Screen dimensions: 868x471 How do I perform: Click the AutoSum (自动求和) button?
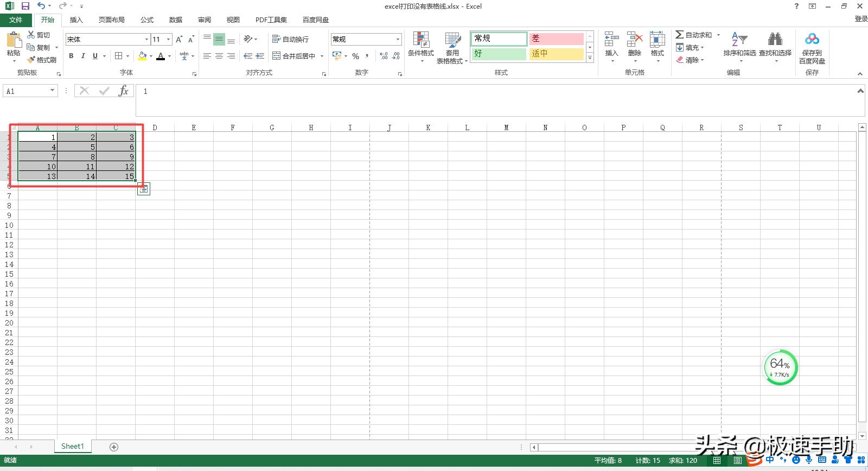pyautogui.click(x=694, y=35)
